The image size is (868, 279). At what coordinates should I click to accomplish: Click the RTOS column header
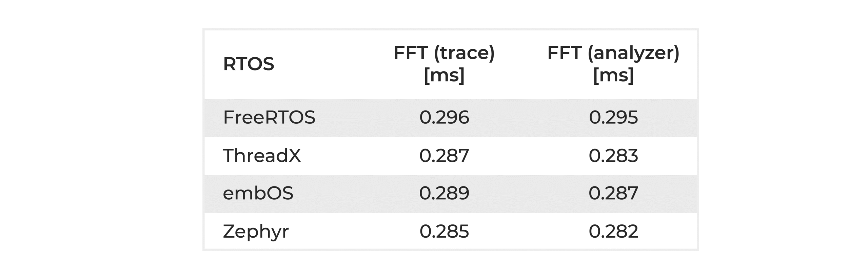(x=249, y=64)
